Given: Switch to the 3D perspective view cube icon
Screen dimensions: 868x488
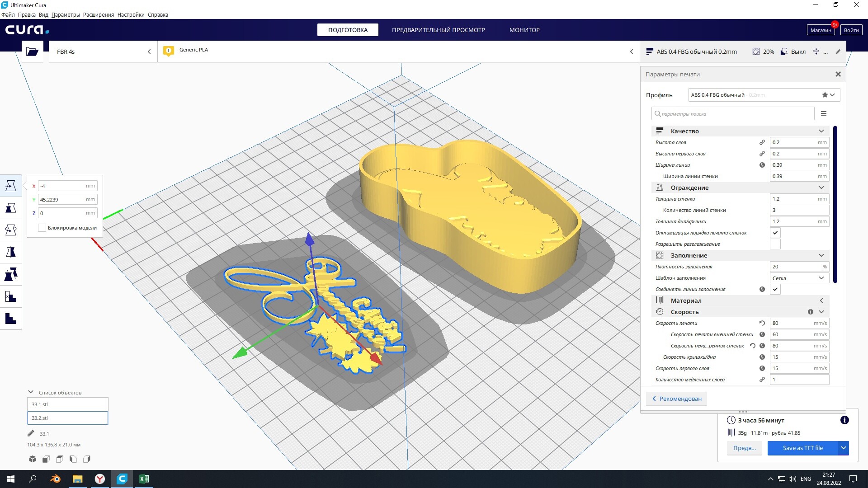Looking at the screenshot, I should pos(33,459).
